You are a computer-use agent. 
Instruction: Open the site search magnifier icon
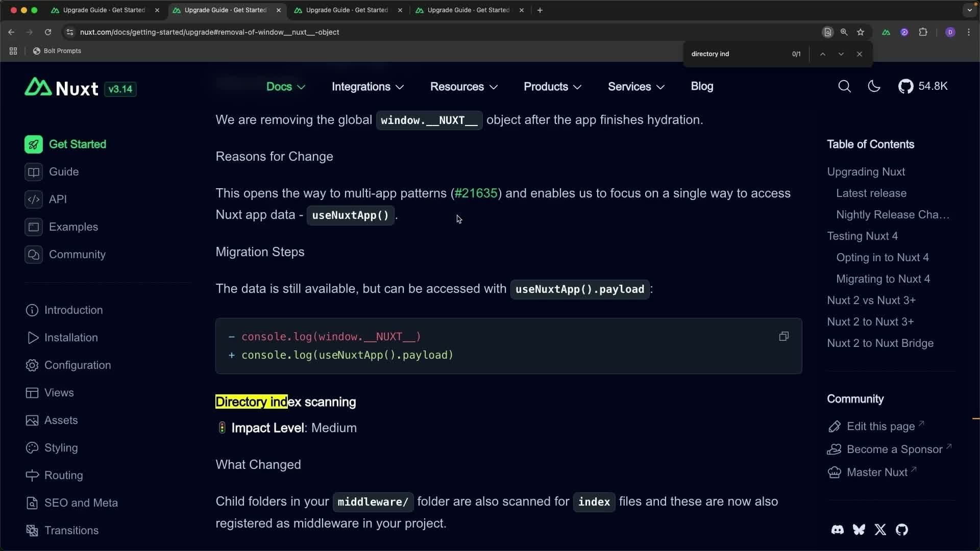[x=844, y=86]
